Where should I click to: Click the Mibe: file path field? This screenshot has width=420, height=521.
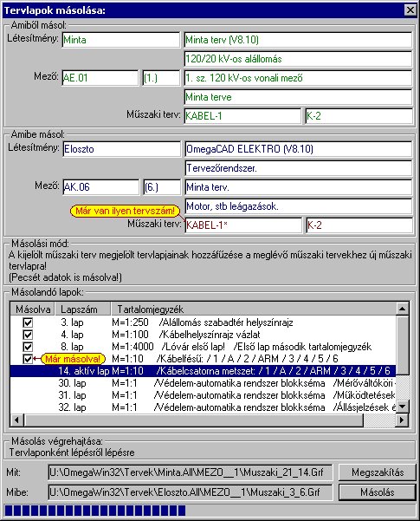pyautogui.click(x=191, y=492)
